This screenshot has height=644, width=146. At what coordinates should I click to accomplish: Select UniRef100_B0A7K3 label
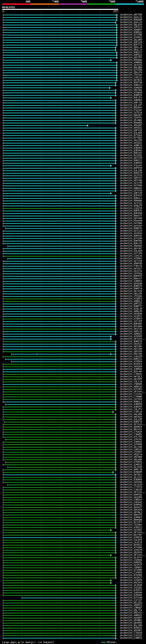tap(131, 364)
